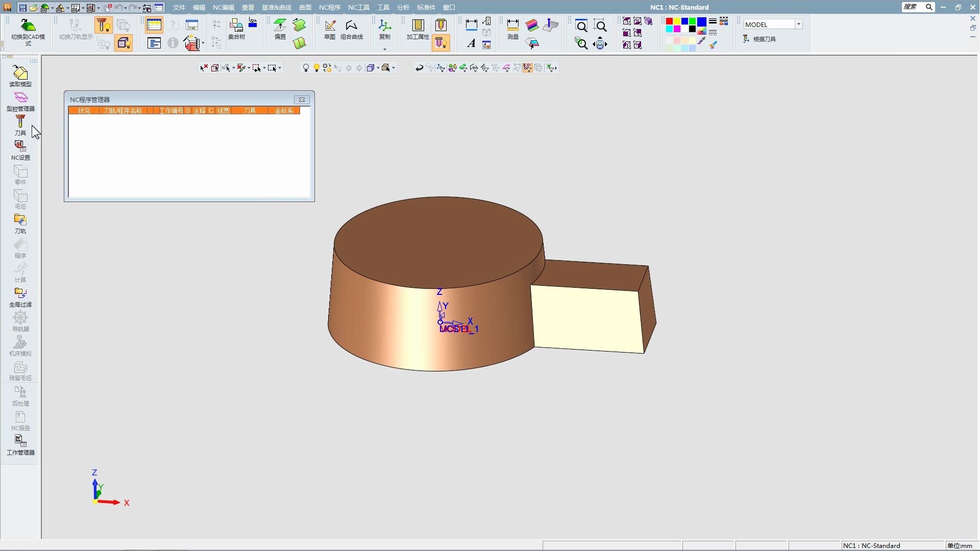Screen dimensions: 980x551
Task: Click the 根据刀具 button
Action: (x=759, y=39)
